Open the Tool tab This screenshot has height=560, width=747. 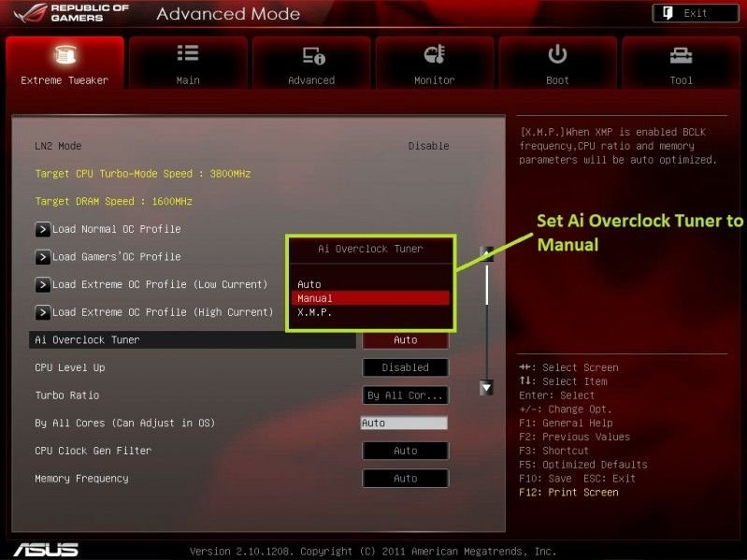(681, 63)
